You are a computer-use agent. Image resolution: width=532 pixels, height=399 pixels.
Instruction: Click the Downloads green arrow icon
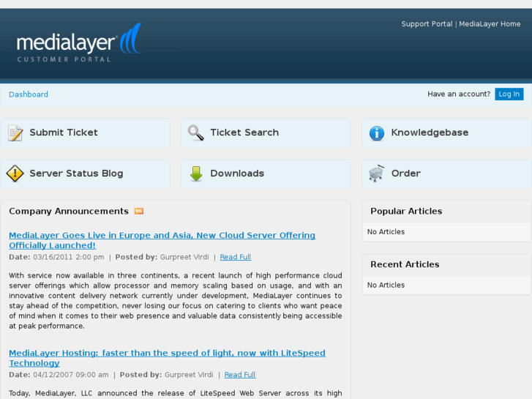click(196, 174)
